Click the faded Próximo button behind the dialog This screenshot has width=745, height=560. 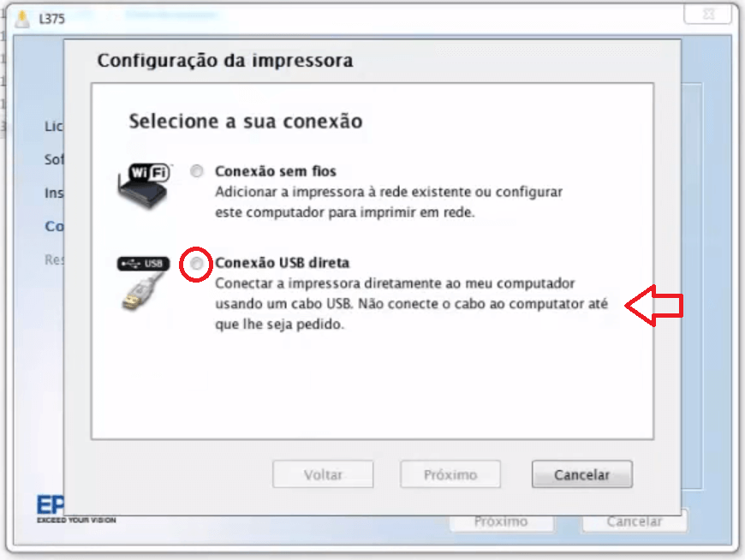pos(501,522)
